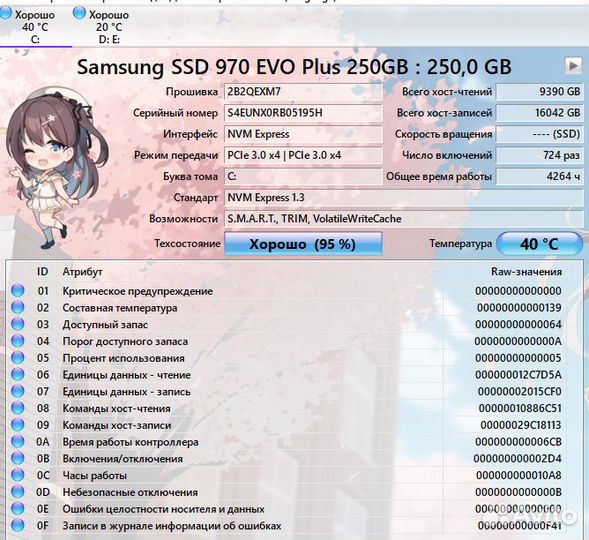The height and width of the screenshot is (540, 589).
Task: Click the total working time 4264 ч
Action: coord(539,176)
